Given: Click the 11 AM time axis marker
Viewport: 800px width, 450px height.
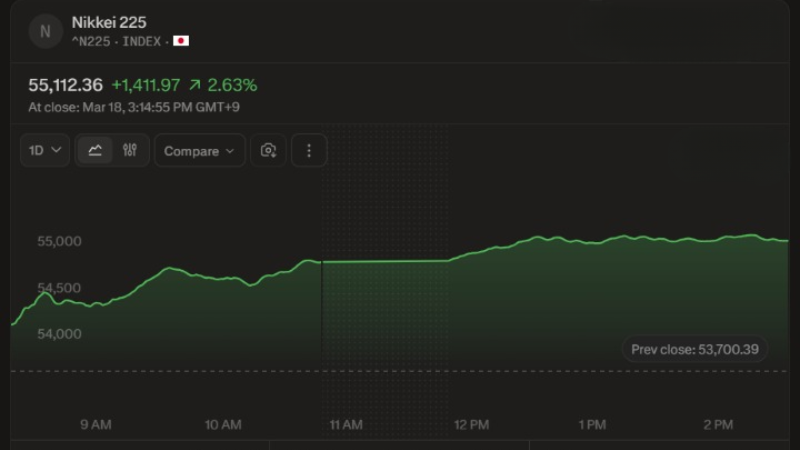Looking at the screenshot, I should (346, 425).
